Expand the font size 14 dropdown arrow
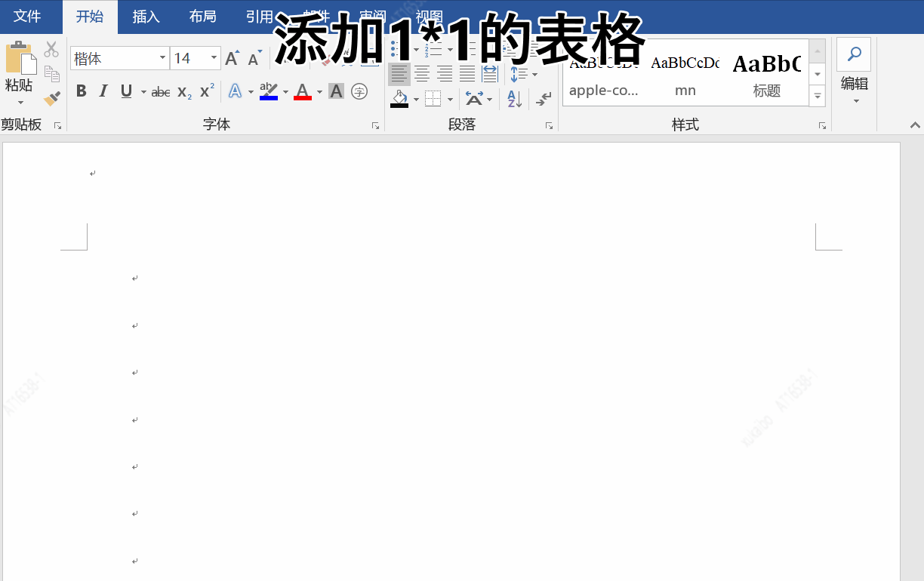The image size is (924, 581). tap(214, 58)
